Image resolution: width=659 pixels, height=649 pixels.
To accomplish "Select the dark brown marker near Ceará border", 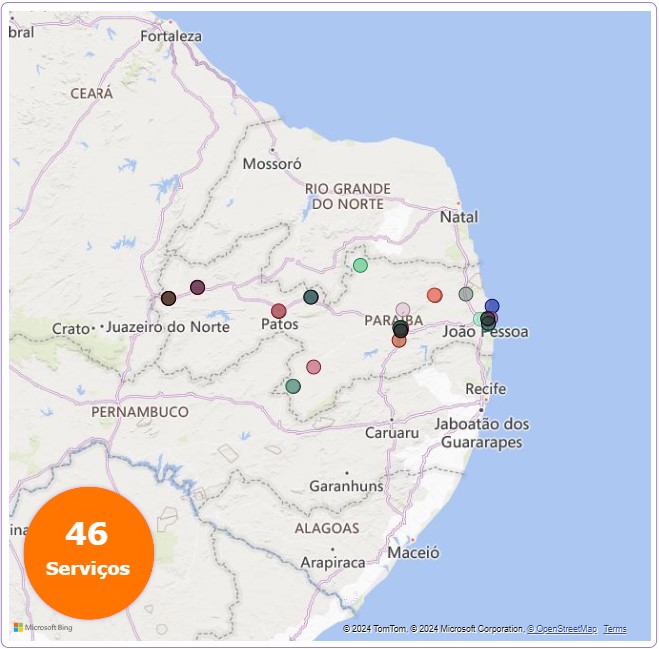I will point(169,298).
